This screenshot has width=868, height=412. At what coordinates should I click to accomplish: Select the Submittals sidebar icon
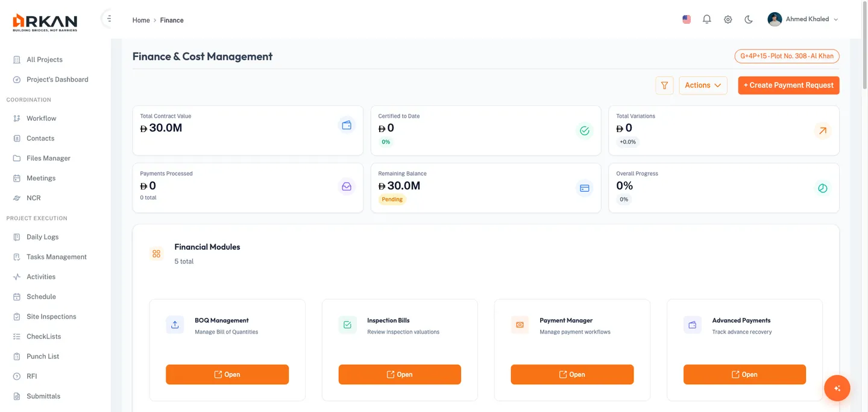click(x=17, y=396)
